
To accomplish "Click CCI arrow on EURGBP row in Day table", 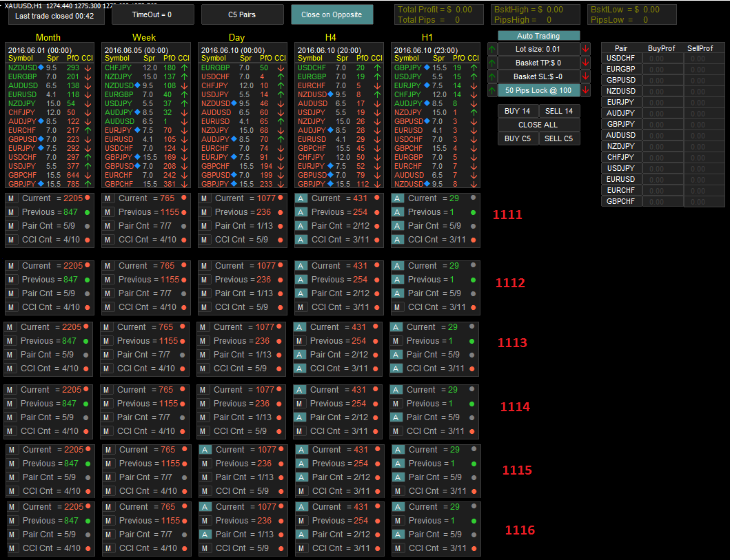I will pos(281,68).
